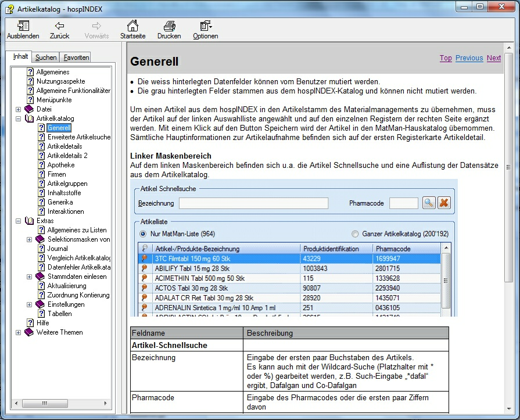Select the Erweiterte Artikelsuche topic

coord(78,137)
